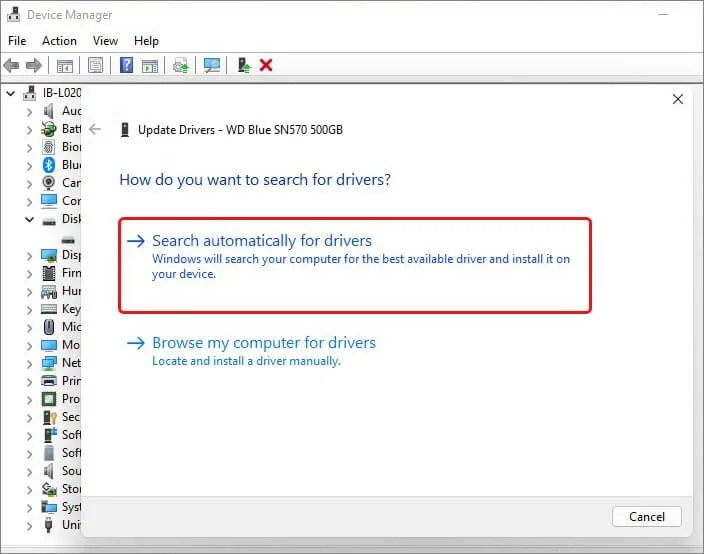
Task: Click the Enable device green arrow icon
Action: click(244, 65)
